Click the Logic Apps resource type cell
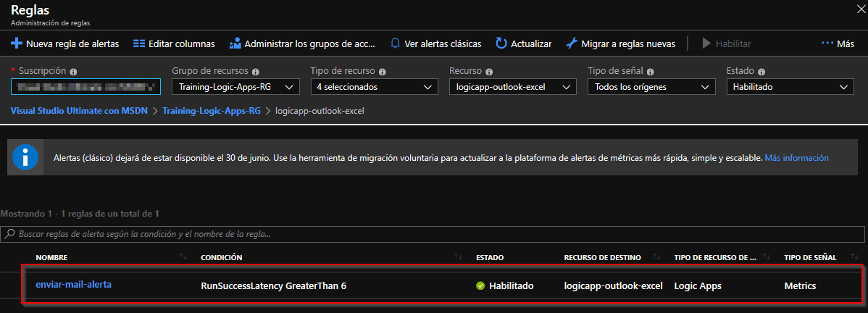The width and height of the screenshot is (868, 313). 698,286
